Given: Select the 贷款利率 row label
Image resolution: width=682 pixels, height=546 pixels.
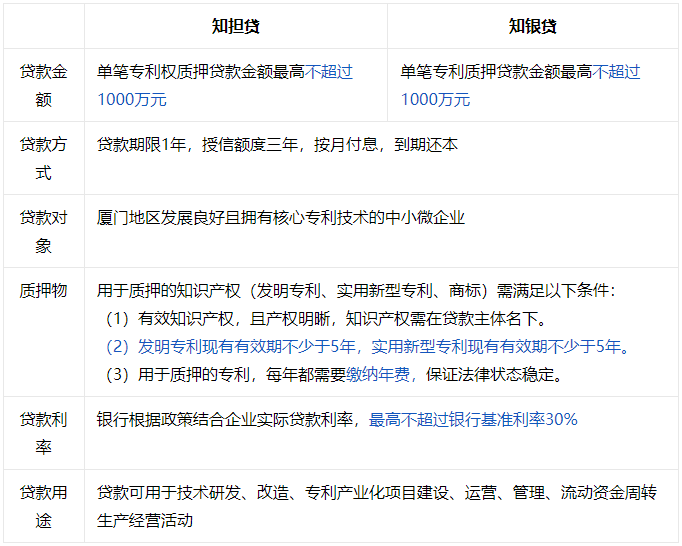Looking at the screenshot, I should 43,433.
